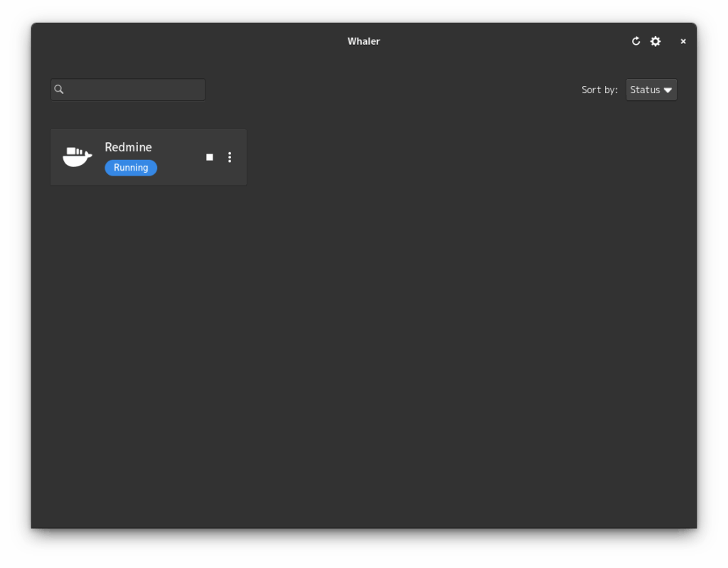Image resolution: width=728 pixels, height=568 pixels.
Task: Close the Whaler window
Action: coord(683,41)
